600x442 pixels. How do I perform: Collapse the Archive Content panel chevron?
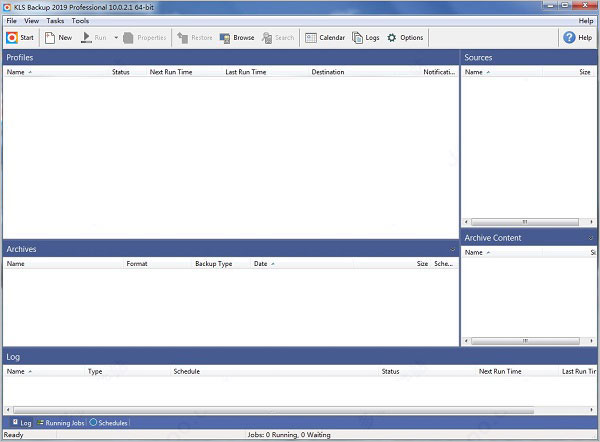[591, 238]
